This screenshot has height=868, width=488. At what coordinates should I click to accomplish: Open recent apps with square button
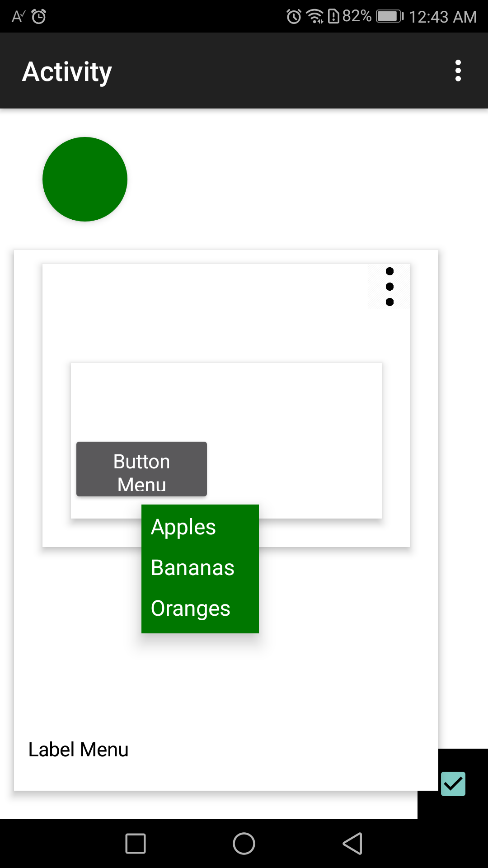pyautogui.click(x=136, y=844)
